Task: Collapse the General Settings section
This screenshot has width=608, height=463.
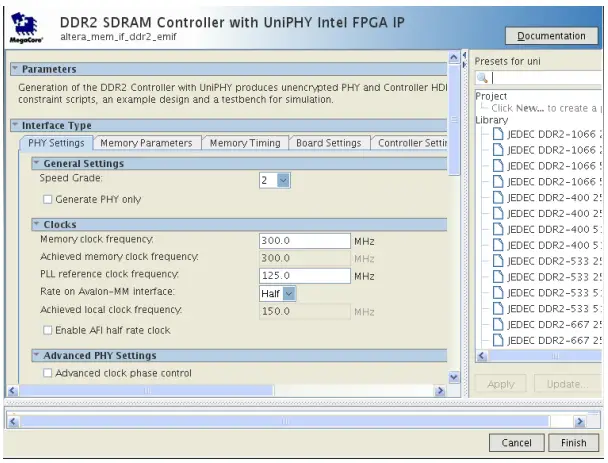Action: click(x=36, y=163)
